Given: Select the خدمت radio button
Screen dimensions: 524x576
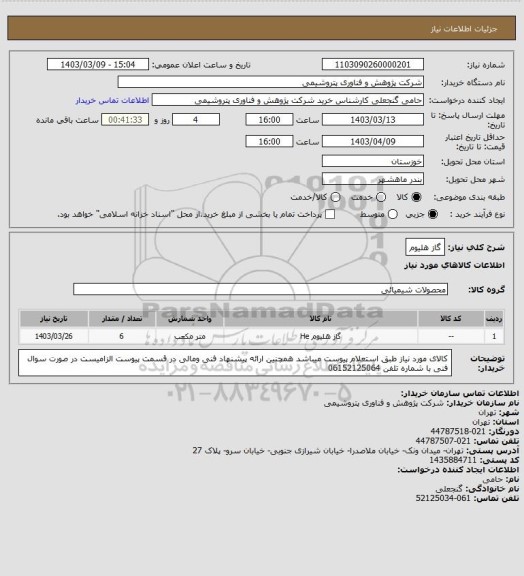Looking at the screenshot, I should [381, 197].
